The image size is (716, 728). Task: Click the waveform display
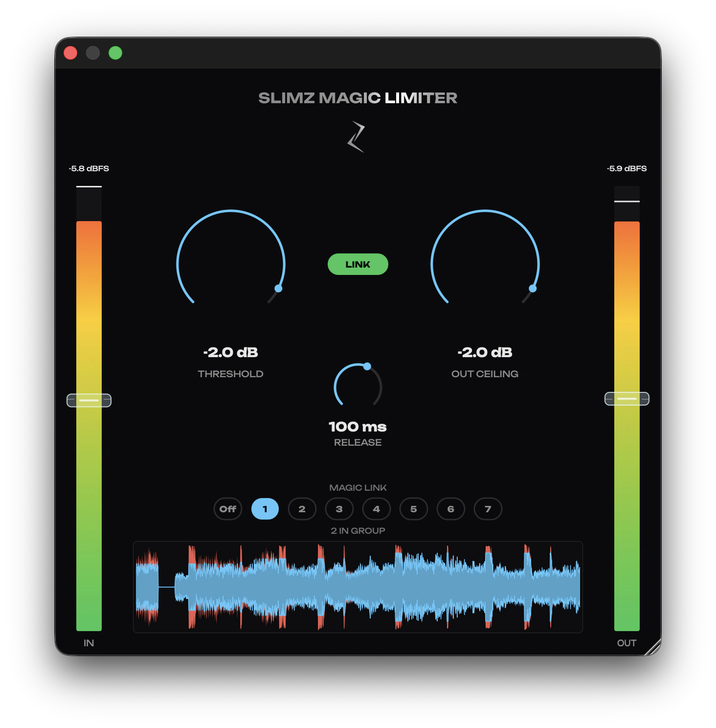pos(358,587)
